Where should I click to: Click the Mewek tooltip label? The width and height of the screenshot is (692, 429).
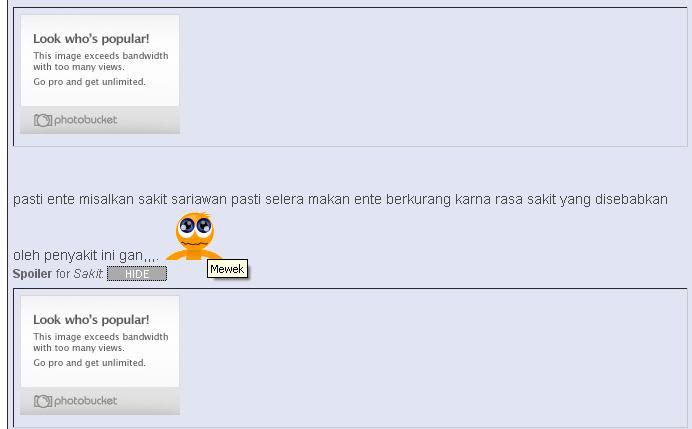pos(227,269)
